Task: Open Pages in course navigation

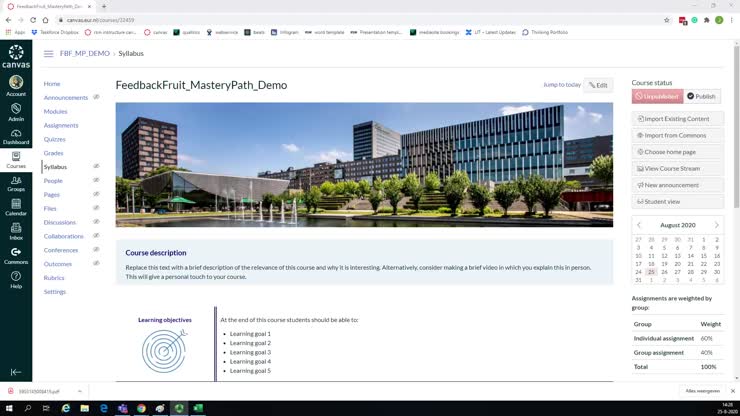Action: point(51,195)
